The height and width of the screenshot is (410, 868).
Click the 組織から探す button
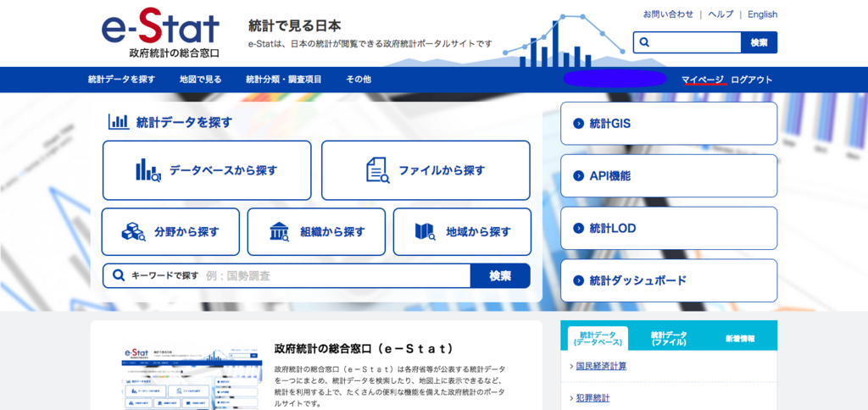click(316, 232)
